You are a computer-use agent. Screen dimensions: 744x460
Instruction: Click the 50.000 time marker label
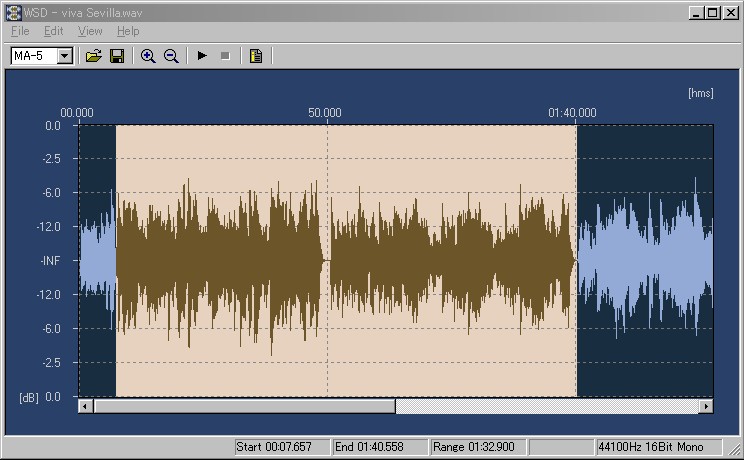click(325, 113)
